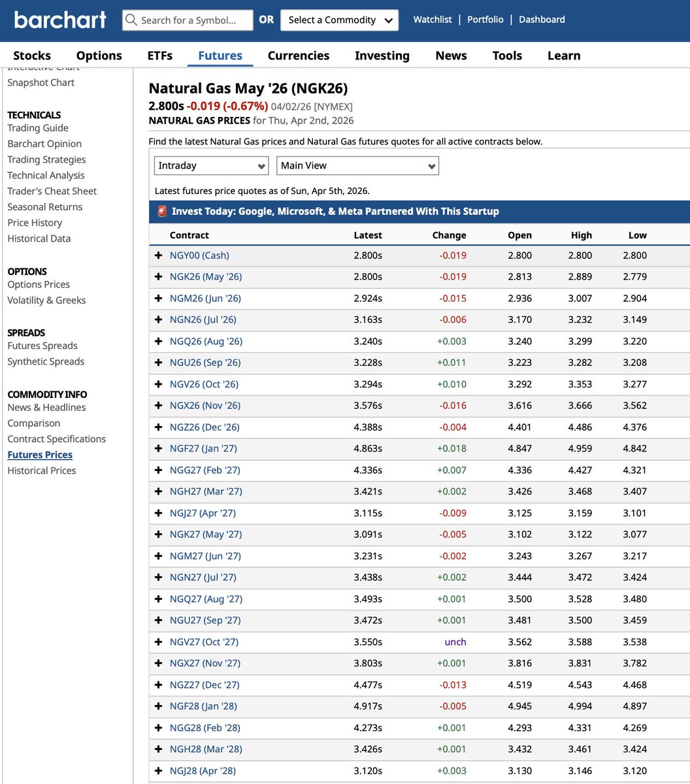This screenshot has width=690, height=784.
Task: Open Trading Strategies link
Action: tap(46, 159)
